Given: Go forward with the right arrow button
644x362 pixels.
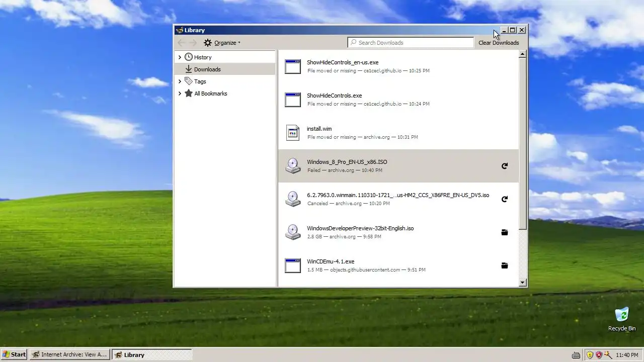Looking at the screenshot, I should tap(193, 43).
